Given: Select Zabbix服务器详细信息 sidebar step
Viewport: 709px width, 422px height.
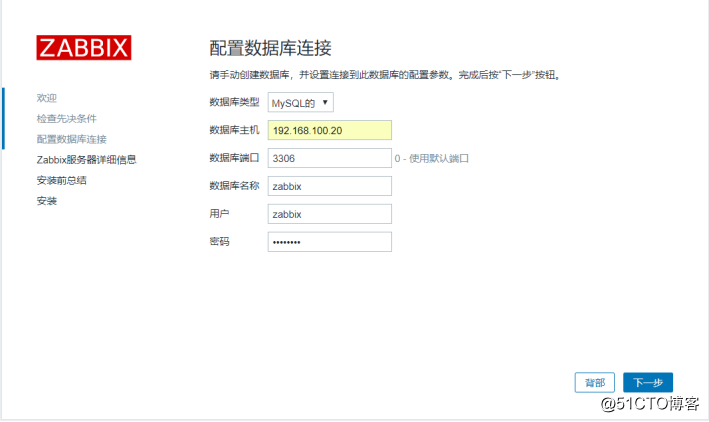Looking at the screenshot, I should (86, 160).
